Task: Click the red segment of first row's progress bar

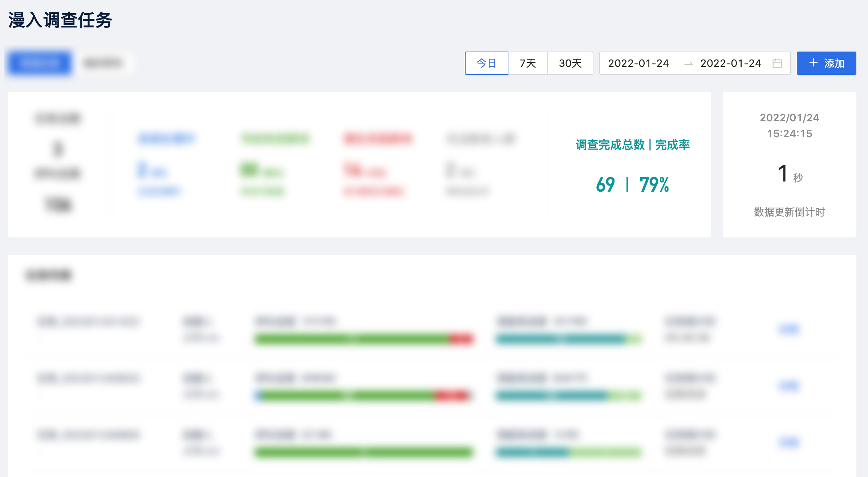Action: pyautogui.click(x=461, y=339)
